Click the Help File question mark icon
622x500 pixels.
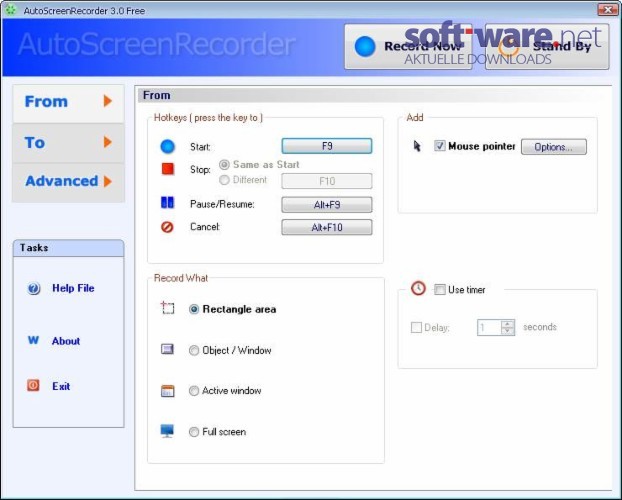pyautogui.click(x=34, y=288)
